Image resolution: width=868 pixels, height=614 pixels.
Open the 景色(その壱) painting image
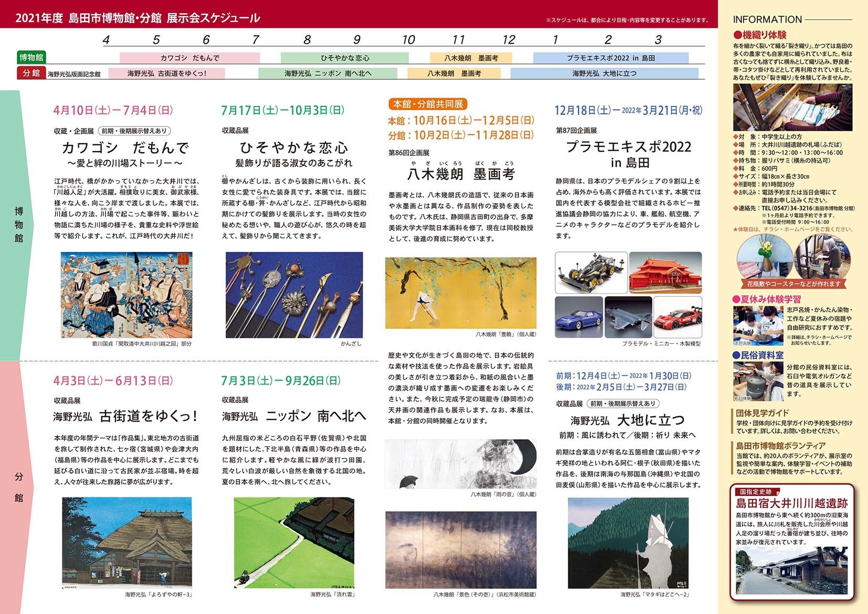[461, 550]
